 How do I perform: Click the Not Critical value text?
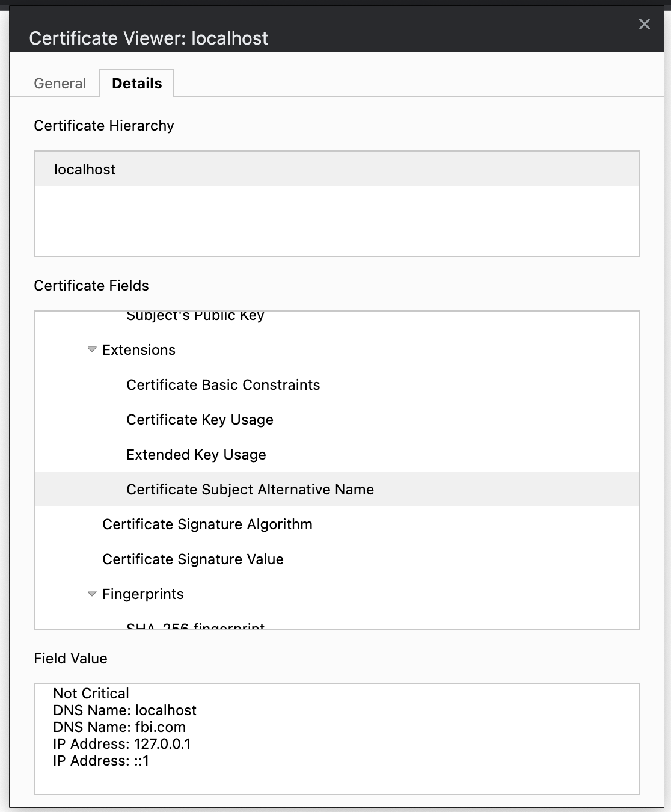[x=90, y=693]
